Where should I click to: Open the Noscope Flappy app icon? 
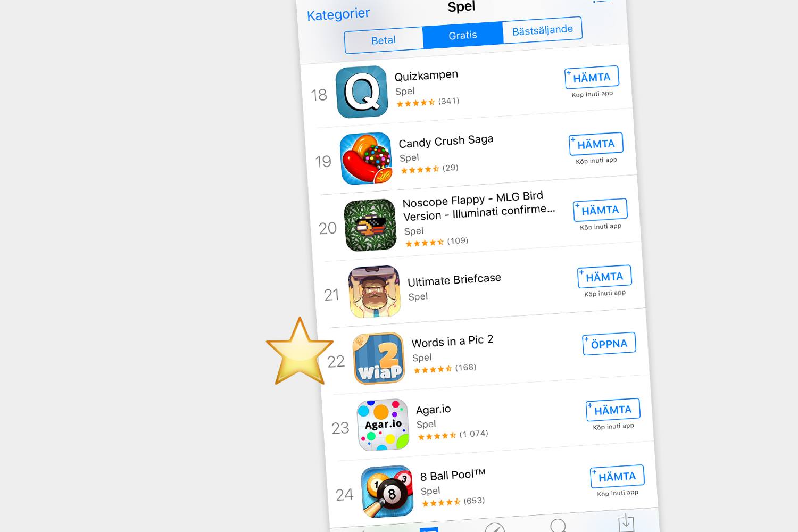(370, 225)
